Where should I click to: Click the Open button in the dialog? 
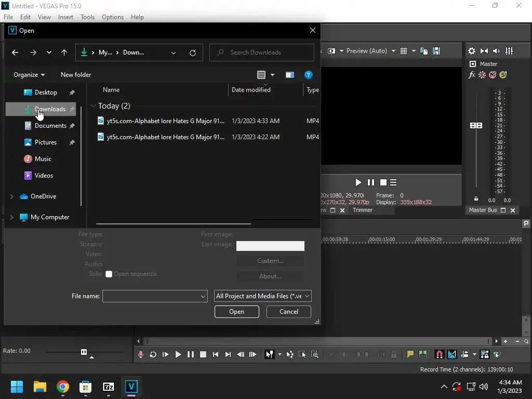coord(236,312)
